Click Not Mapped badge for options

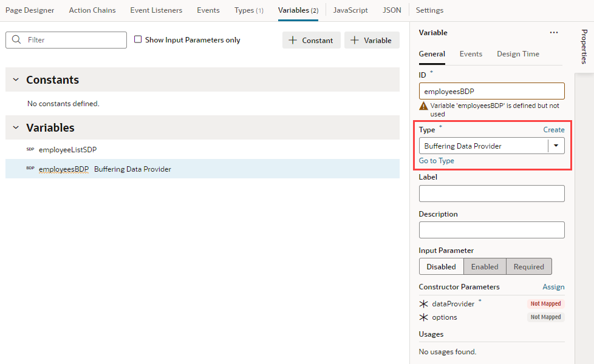[545, 317]
